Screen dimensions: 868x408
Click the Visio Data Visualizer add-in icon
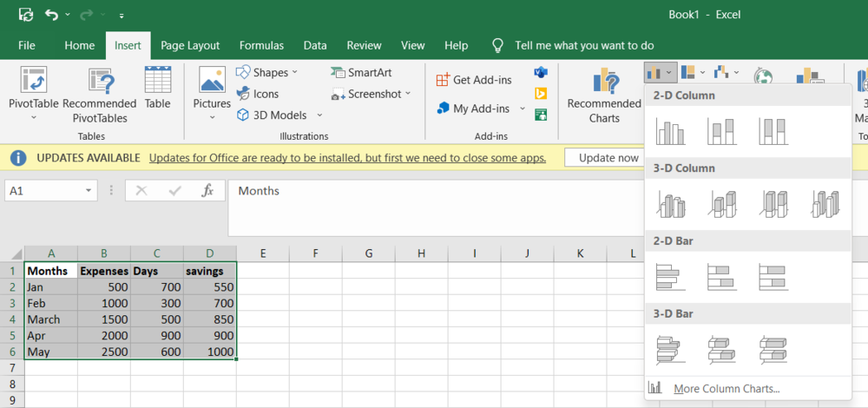(x=540, y=73)
